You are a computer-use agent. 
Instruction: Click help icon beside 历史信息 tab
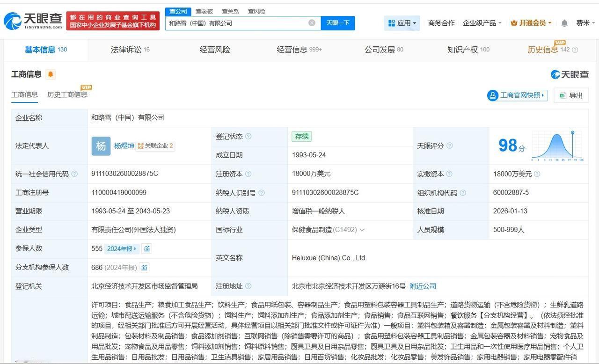click(575, 50)
